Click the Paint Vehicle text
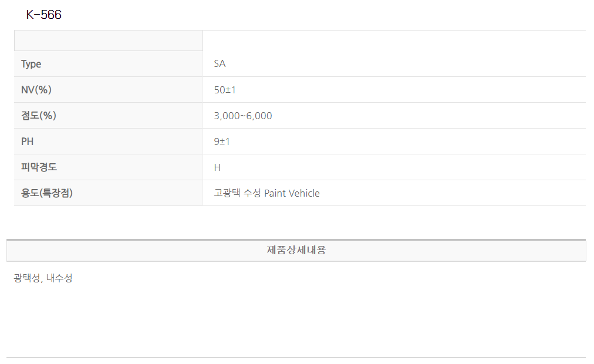 pyautogui.click(x=292, y=193)
